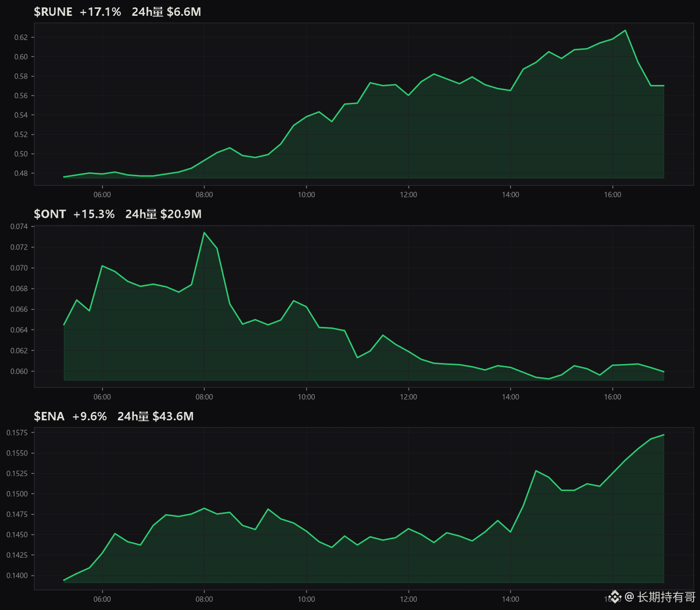Viewport: 700px width, 610px height.
Task: Click the 0.1575 price axis label
Action: tap(17, 433)
